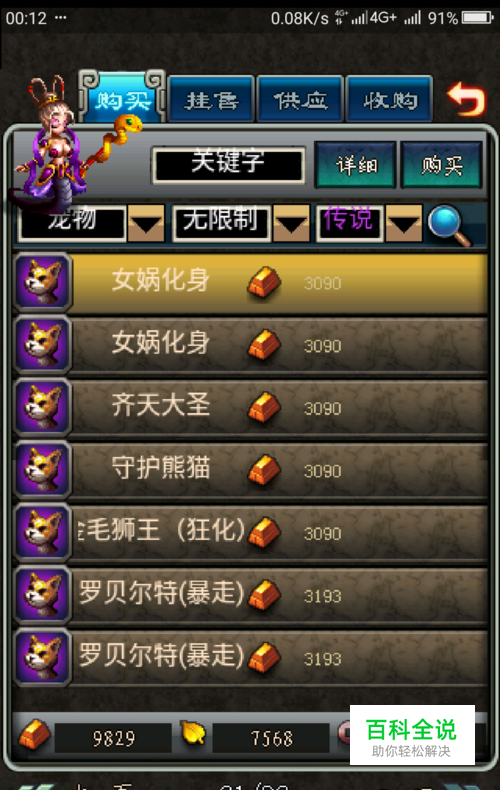Screen dimensions: 500x790
Task: Switch to the 供应 tab
Action: pyautogui.click(x=300, y=100)
